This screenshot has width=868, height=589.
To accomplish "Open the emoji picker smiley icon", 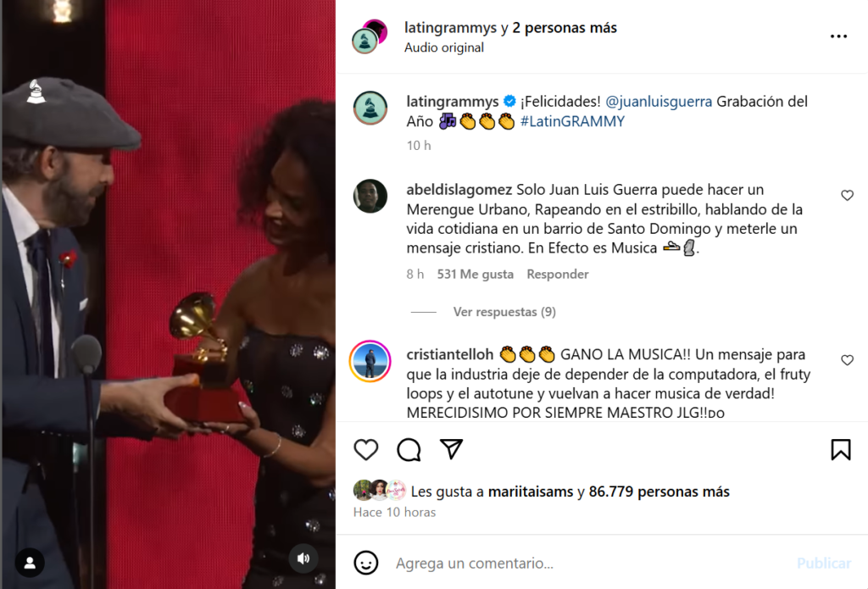I will pos(366,563).
